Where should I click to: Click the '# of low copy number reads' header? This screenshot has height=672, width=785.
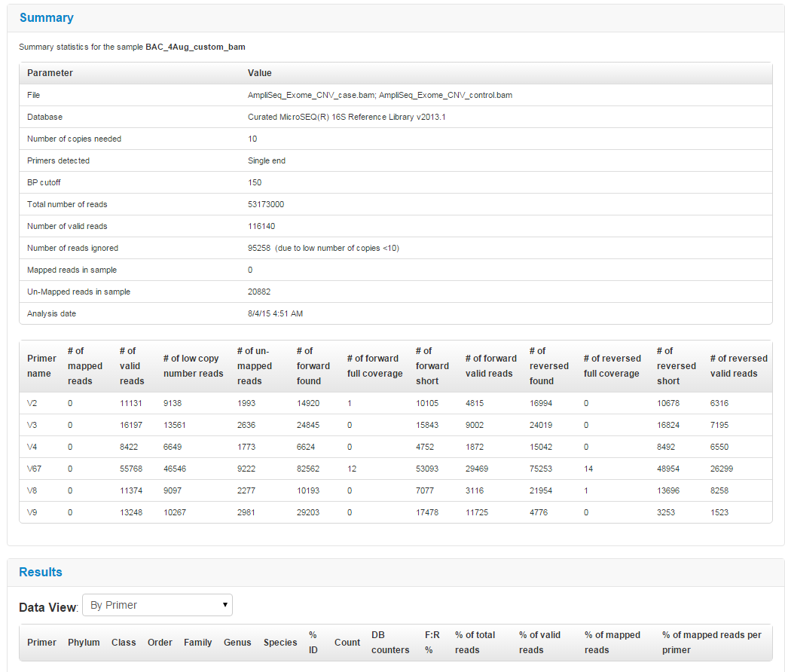pyautogui.click(x=193, y=366)
